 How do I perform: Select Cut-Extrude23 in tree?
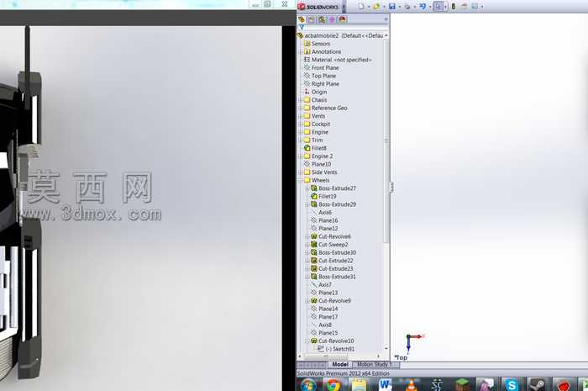(332, 269)
